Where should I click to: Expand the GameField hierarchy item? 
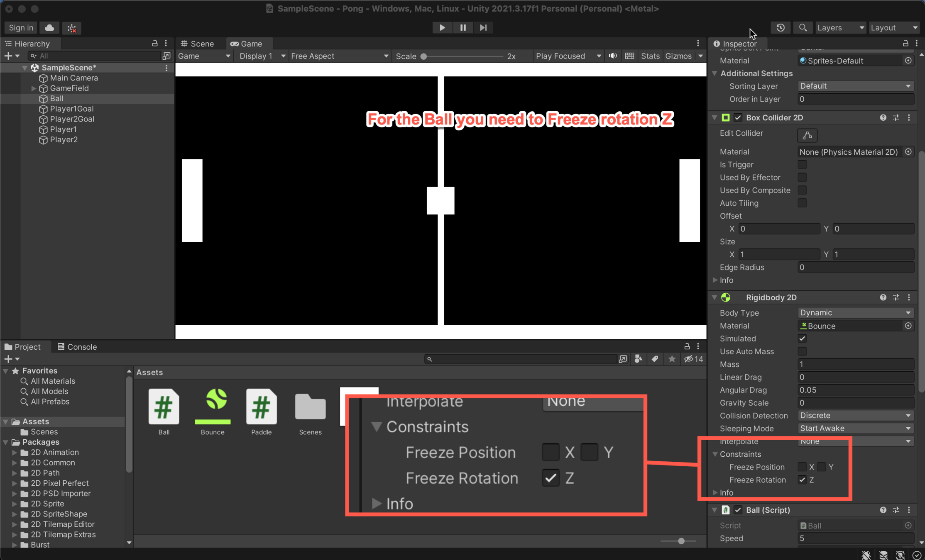pyautogui.click(x=34, y=88)
